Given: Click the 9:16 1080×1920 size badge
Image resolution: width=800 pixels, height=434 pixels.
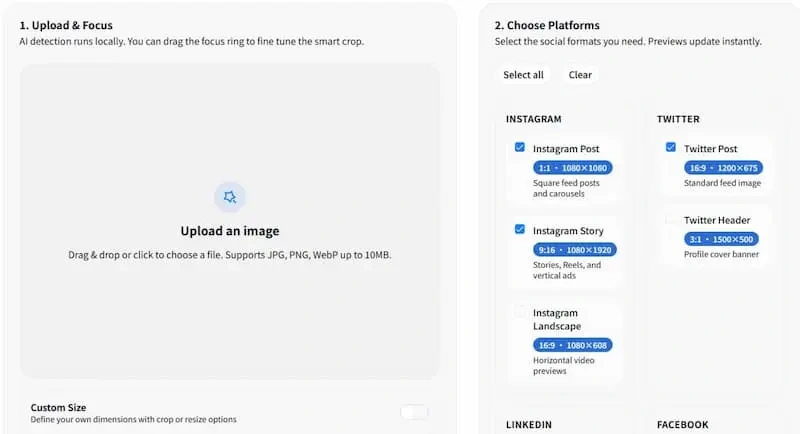Looking at the screenshot, I should click(573, 250).
